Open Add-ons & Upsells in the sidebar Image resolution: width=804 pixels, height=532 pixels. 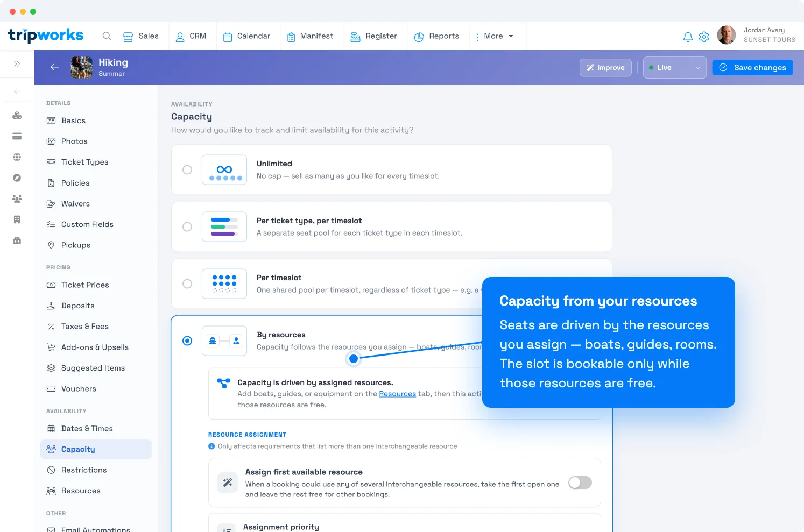[x=96, y=347]
